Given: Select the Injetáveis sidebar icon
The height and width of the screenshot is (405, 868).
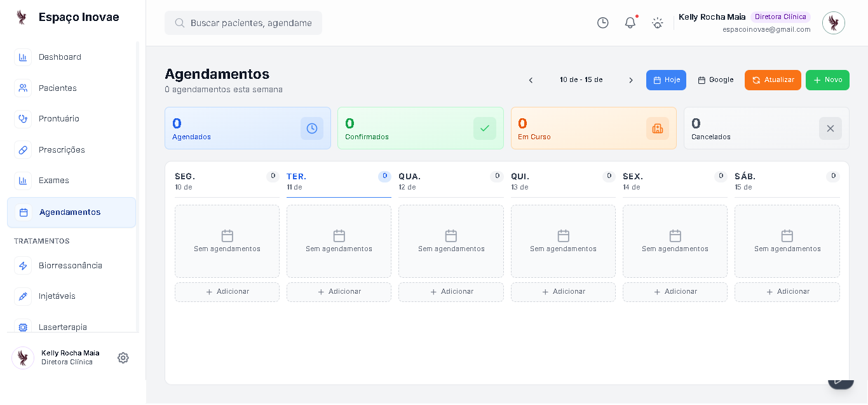Looking at the screenshot, I should [x=23, y=296].
